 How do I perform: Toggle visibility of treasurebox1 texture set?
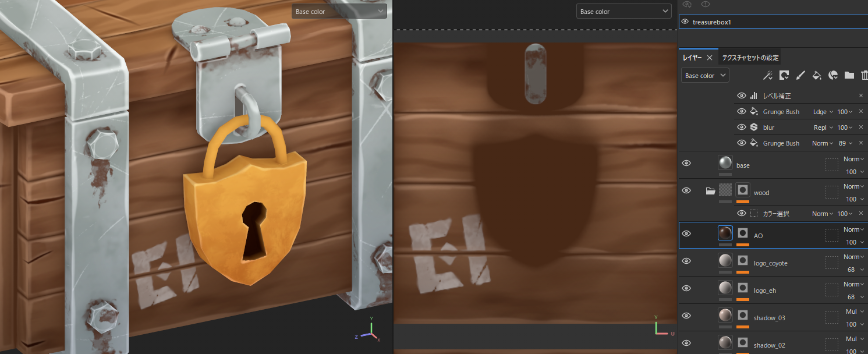[685, 22]
